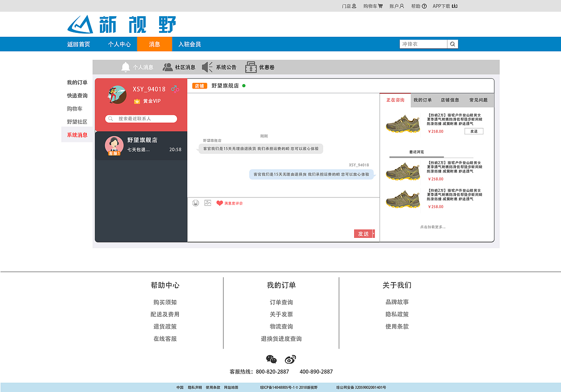Click the 满意度评价 heart rating
The height and width of the screenshot is (392, 561).
[x=220, y=203]
